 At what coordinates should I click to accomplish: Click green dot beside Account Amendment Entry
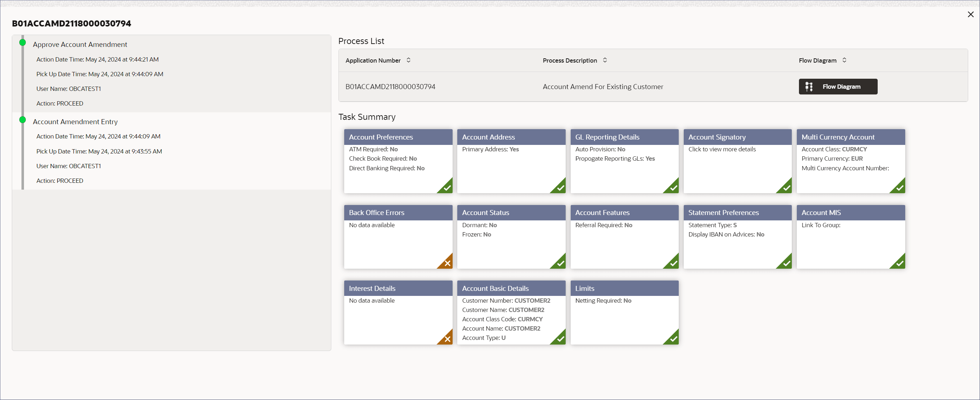pos(23,120)
